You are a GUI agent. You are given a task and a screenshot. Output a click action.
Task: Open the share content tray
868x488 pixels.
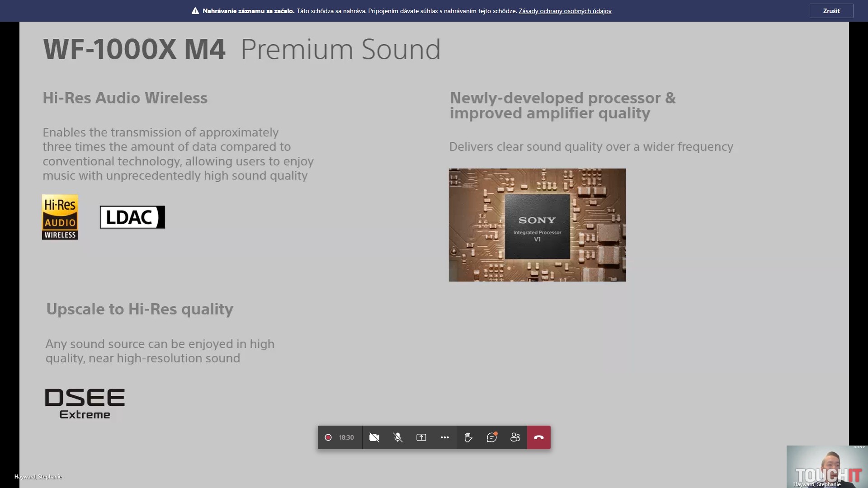[421, 437]
